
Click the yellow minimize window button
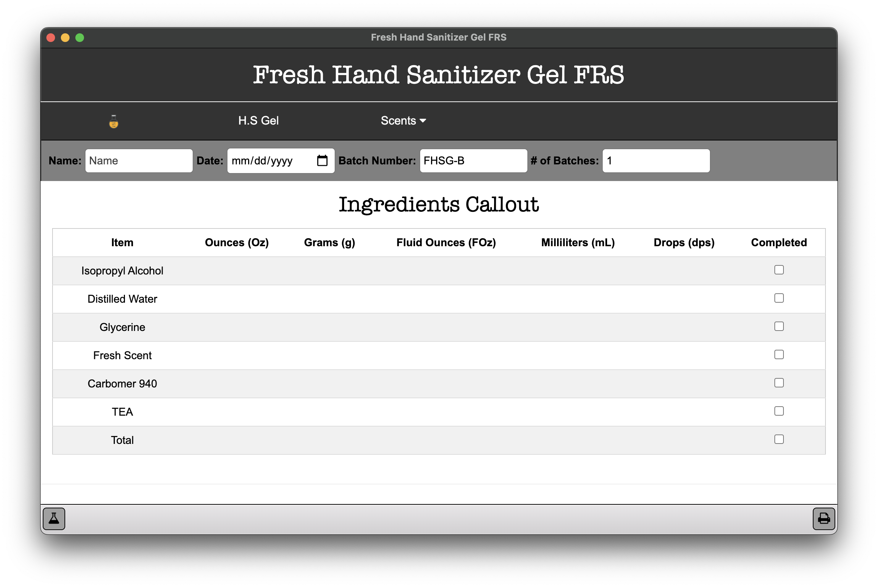pos(65,38)
